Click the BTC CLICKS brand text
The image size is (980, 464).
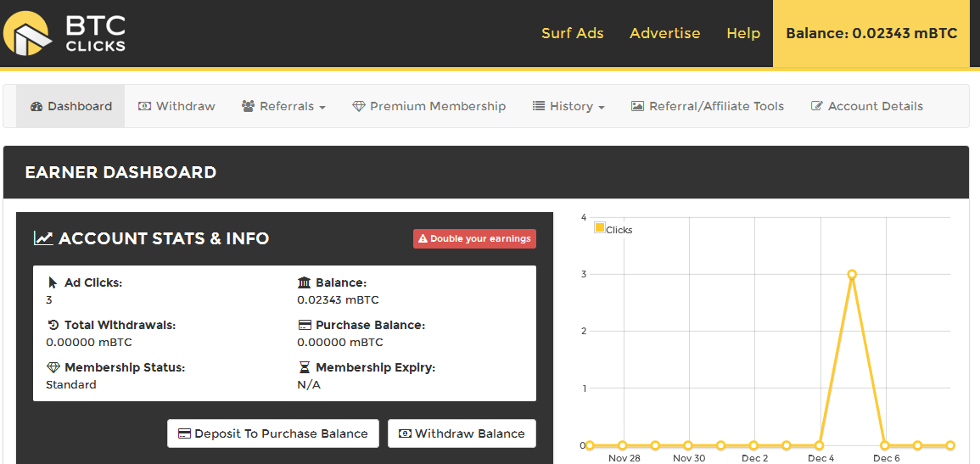point(96,33)
